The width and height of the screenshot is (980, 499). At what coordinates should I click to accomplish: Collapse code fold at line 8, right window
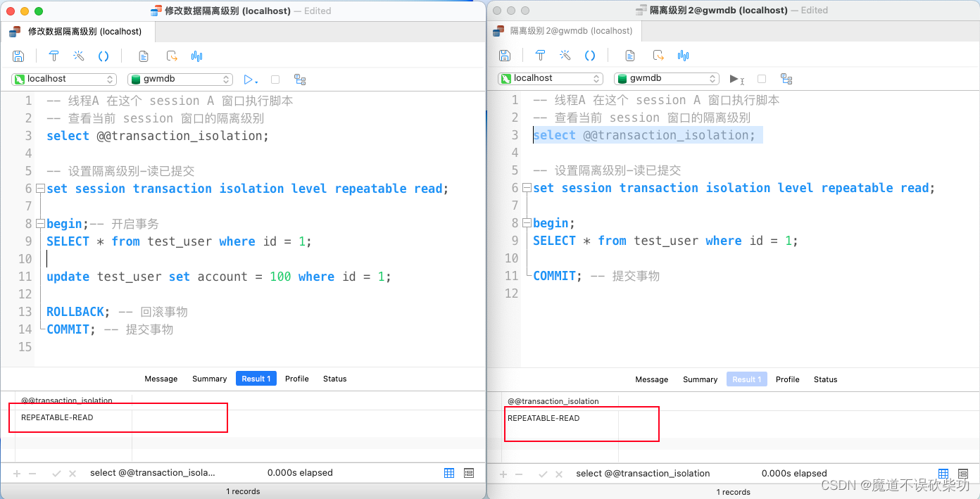click(x=527, y=223)
